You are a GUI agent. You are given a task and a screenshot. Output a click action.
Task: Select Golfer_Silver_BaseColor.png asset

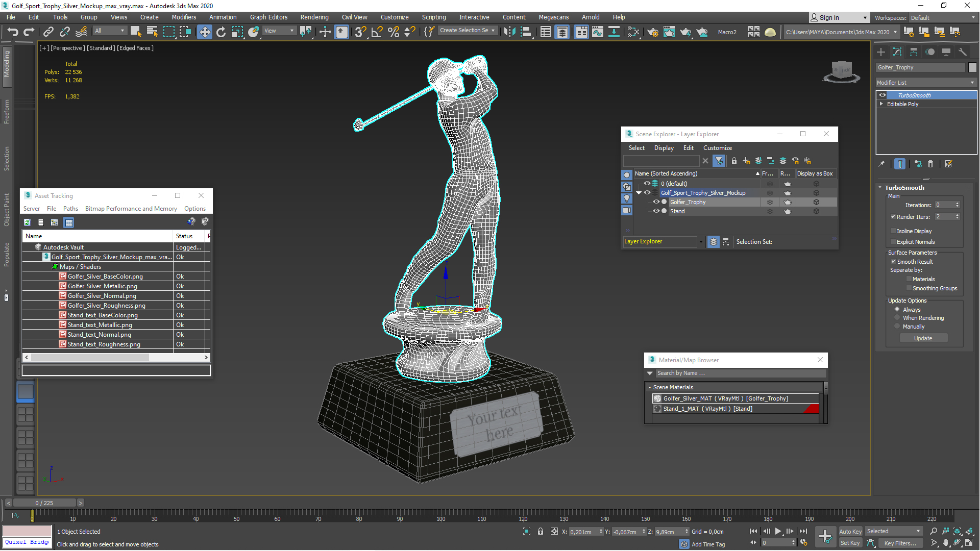105,276
